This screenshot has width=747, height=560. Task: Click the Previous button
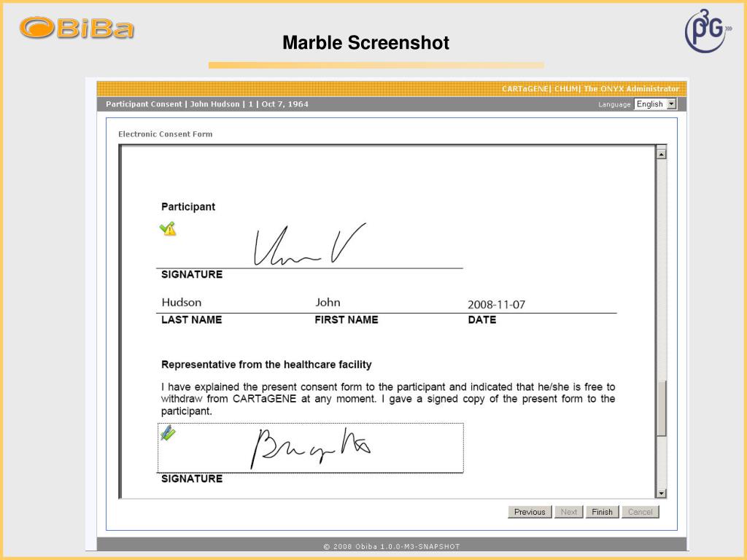tap(530, 512)
